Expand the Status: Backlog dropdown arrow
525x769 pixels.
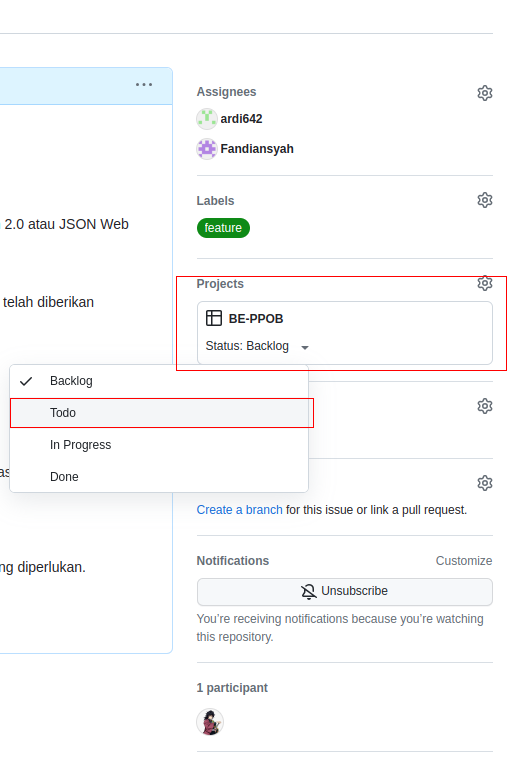pos(305,347)
